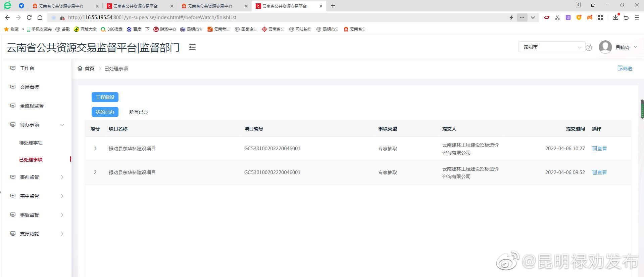Viewport: 644px width, 277px height.
Task: Open the downloads panel
Action: pyautogui.click(x=615, y=17)
